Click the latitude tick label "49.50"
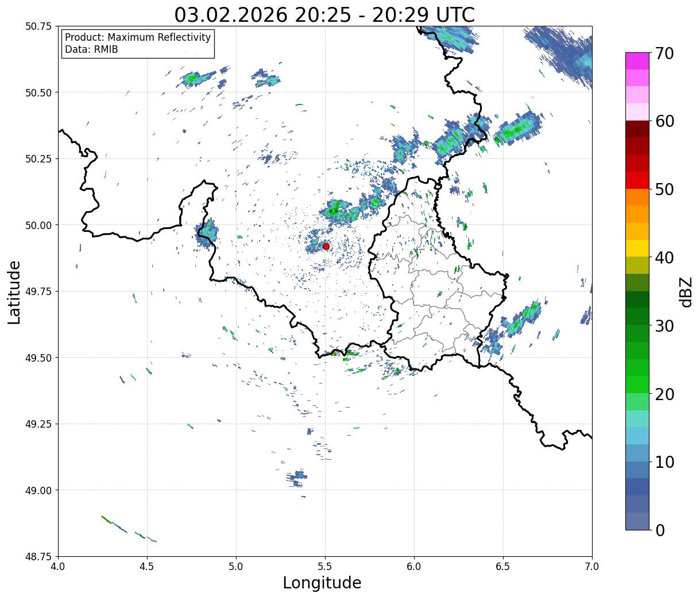Image resolution: width=700 pixels, height=597 pixels. pos(38,358)
